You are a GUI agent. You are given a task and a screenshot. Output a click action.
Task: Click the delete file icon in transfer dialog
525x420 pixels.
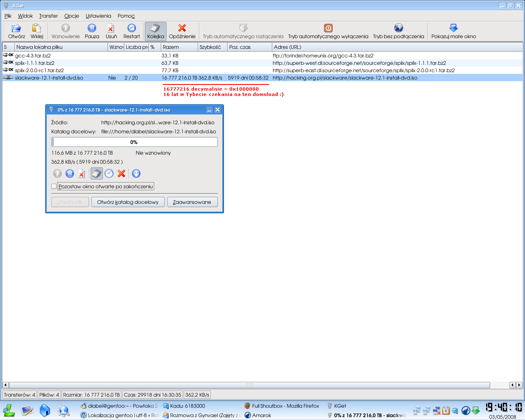pyautogui.click(x=82, y=173)
